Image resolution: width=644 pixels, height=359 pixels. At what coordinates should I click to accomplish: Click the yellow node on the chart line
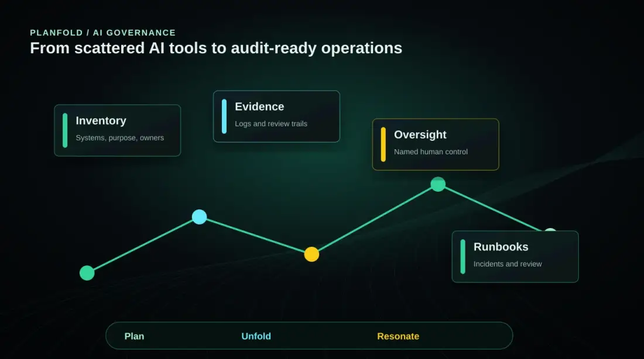tap(311, 254)
